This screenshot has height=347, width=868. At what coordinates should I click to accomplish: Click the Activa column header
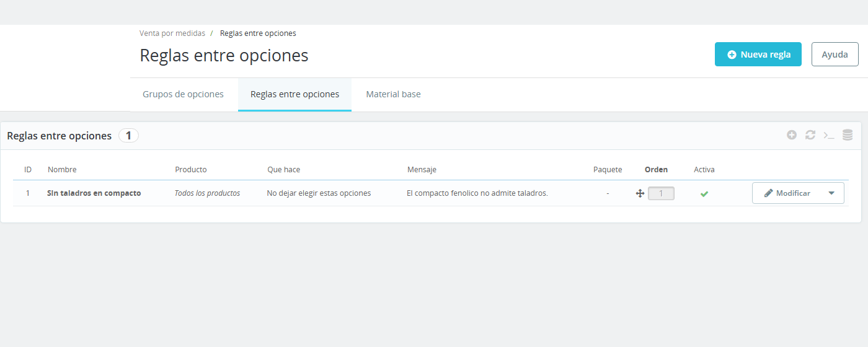tap(704, 169)
